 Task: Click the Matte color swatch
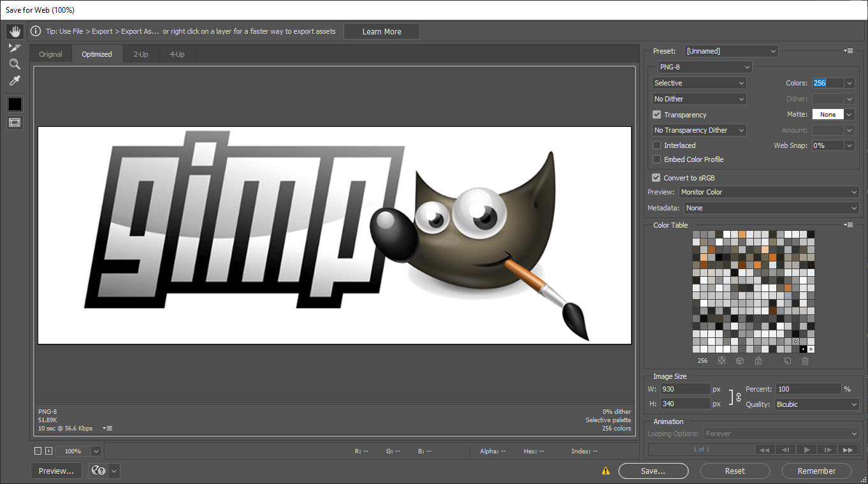pos(827,114)
